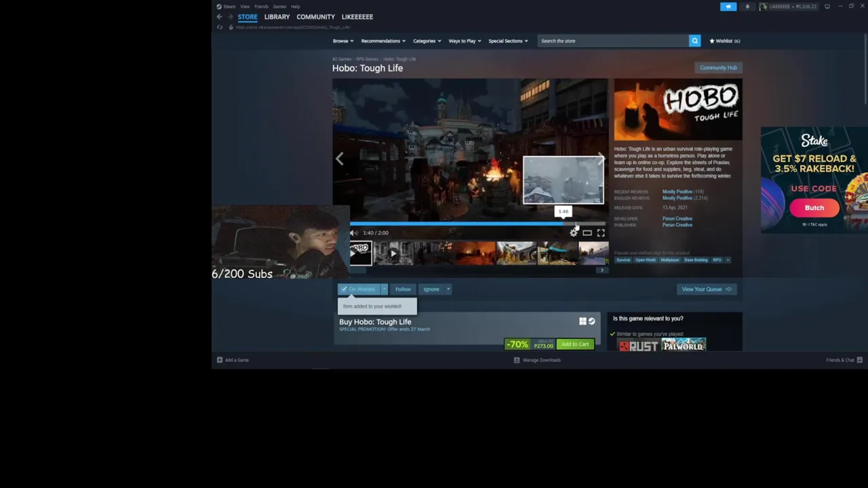Open the LIKEEEEEE profile tab

[x=357, y=17]
